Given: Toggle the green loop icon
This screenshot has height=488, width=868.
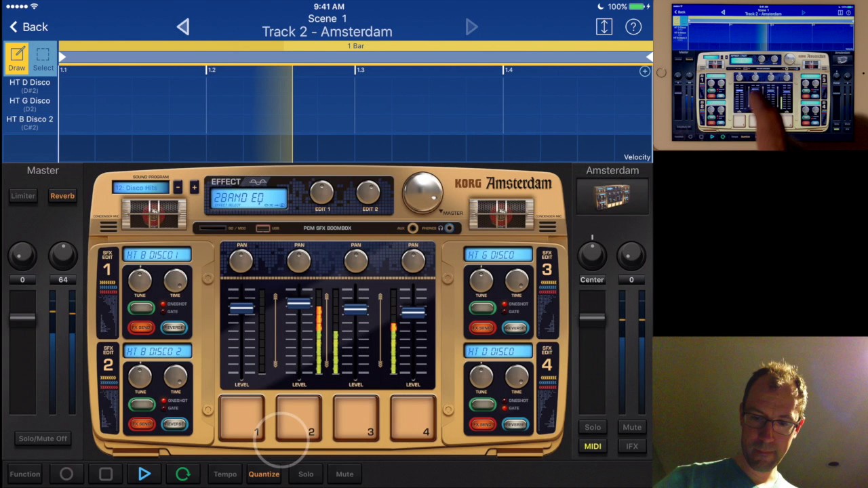Looking at the screenshot, I should tap(183, 474).
